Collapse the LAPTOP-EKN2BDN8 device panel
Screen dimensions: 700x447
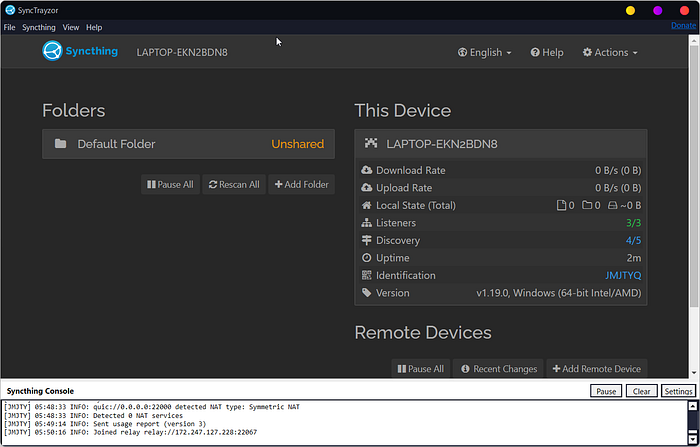pyautogui.click(x=500, y=144)
